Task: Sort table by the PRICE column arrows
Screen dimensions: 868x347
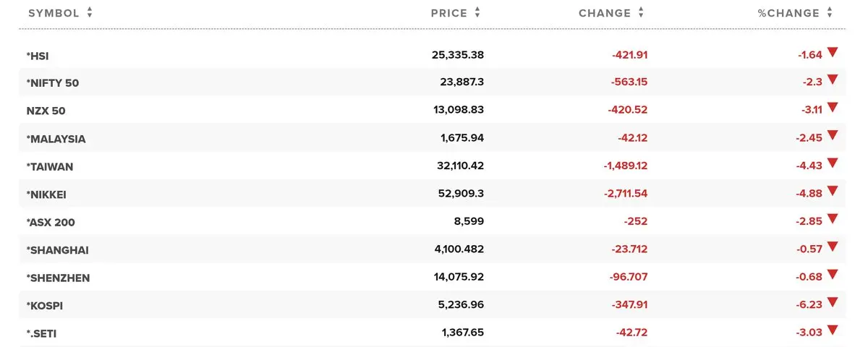Action: [x=477, y=13]
